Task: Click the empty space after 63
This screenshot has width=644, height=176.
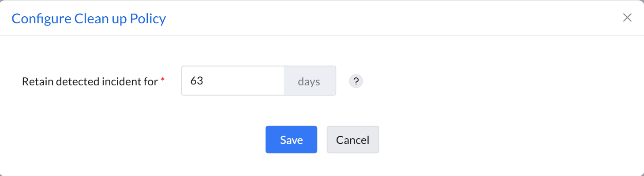Action: [247, 81]
